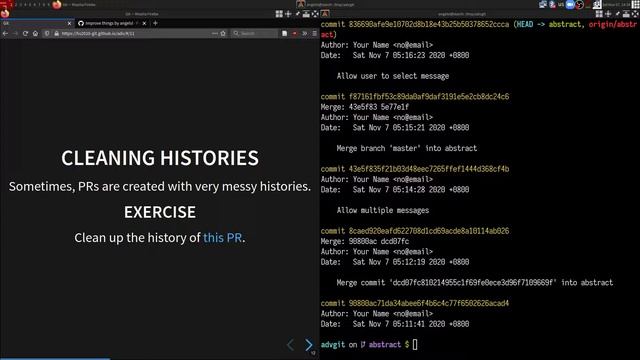Click commit hash starting with 43e5f835f

429,169
